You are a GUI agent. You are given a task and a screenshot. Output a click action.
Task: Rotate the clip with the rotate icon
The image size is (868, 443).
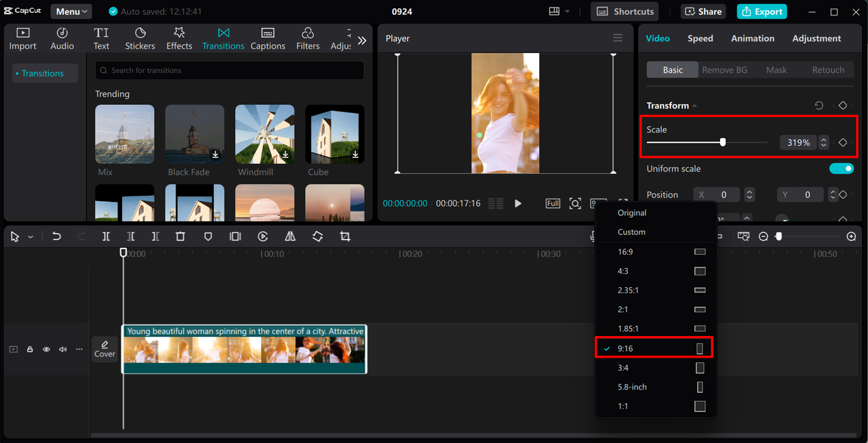click(317, 236)
